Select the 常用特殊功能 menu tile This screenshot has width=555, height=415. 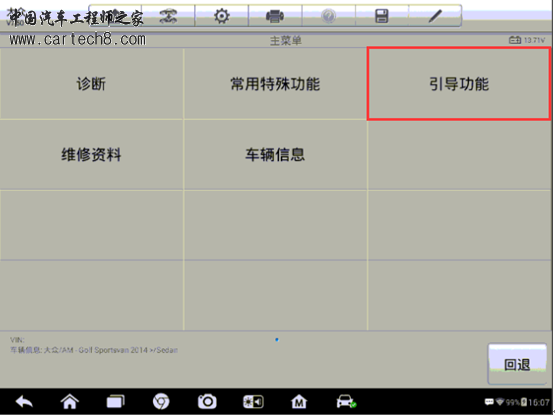coord(275,84)
